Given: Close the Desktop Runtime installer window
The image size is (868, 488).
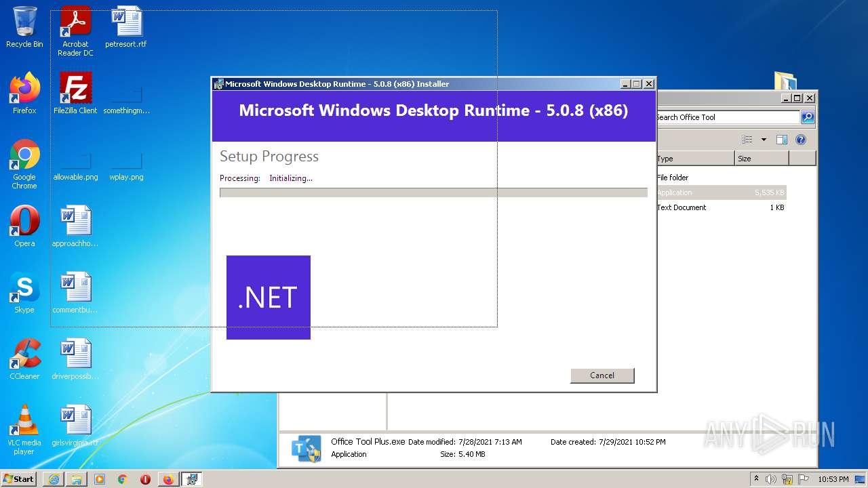Looking at the screenshot, I should point(649,83).
